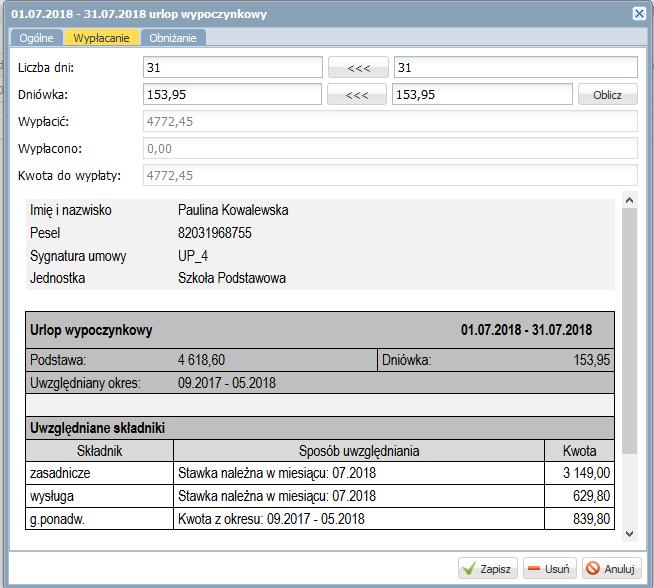Click the Dniówka value 153,95 in table

(591, 359)
